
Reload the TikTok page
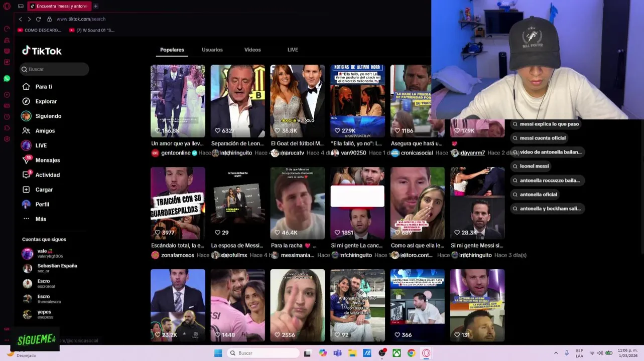pos(38,19)
